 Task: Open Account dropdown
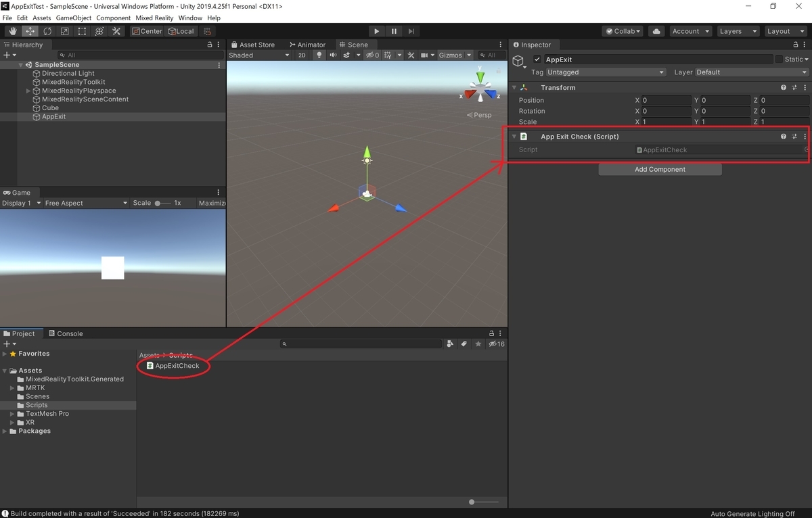690,31
